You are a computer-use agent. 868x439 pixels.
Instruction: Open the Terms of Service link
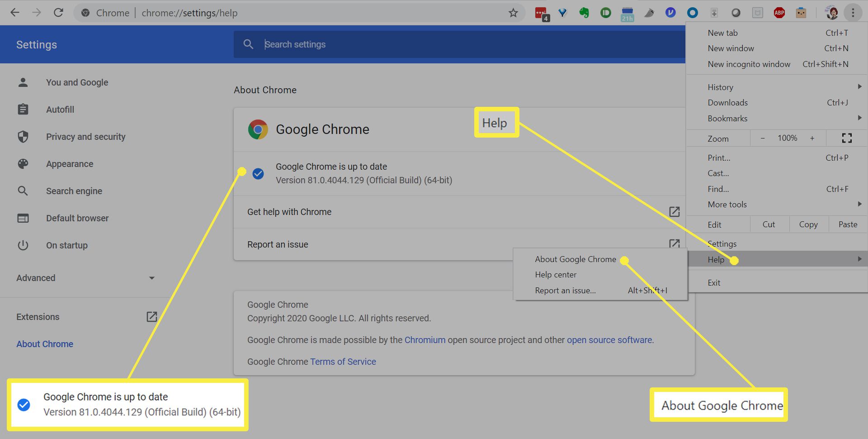tap(343, 362)
